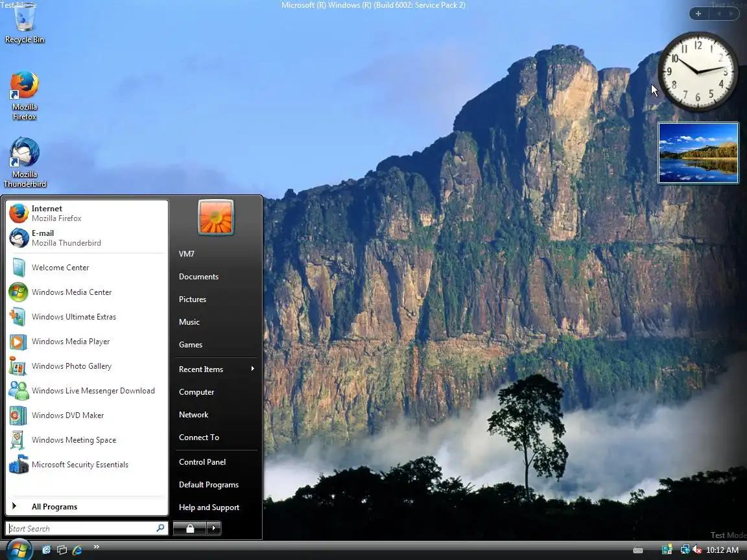Click the Windows Start orb

tap(19, 550)
